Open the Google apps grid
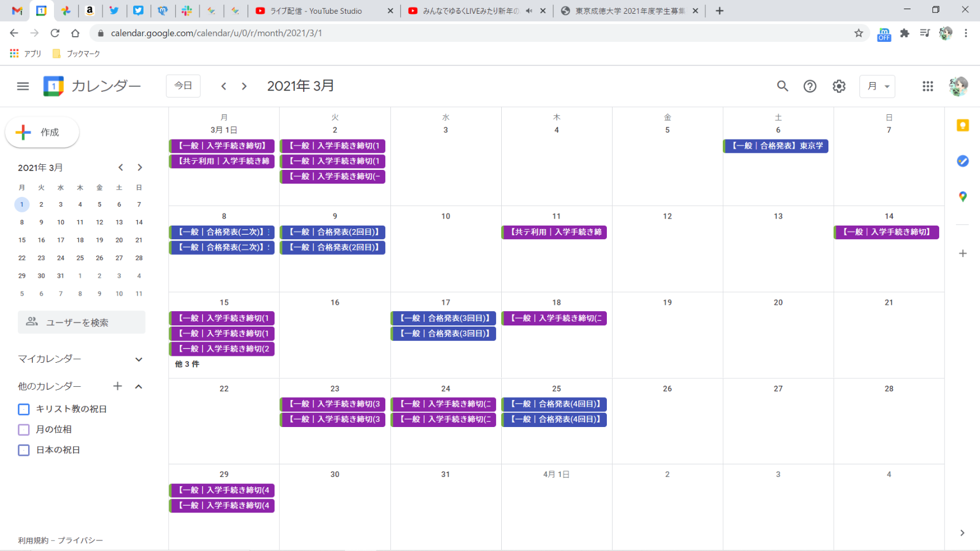980x551 pixels. (927, 86)
